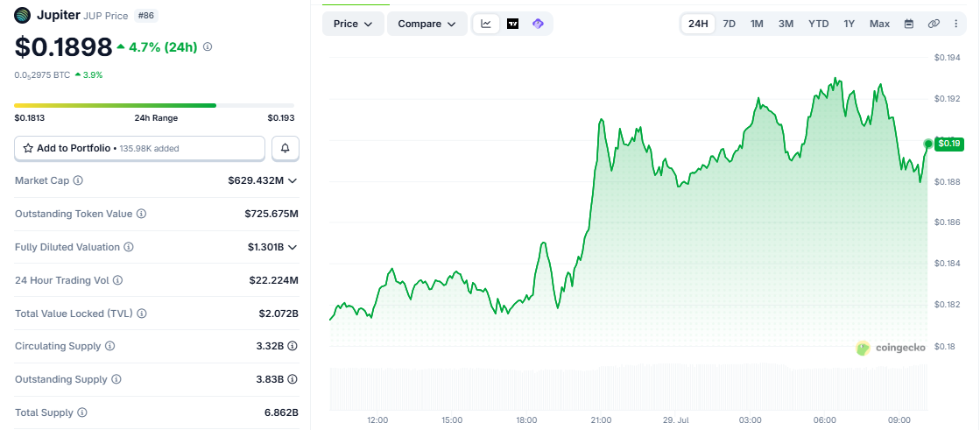Click info icon next to Outstanding Supply label
Screen dimensions: 980x430
tap(116, 378)
